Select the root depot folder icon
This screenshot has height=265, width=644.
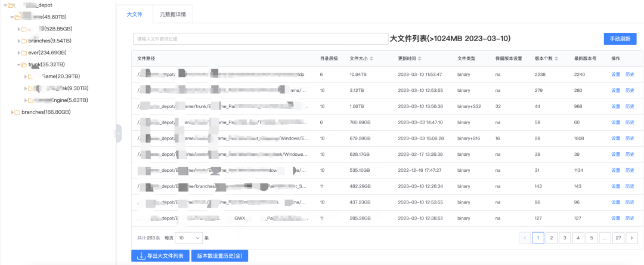click(10, 5)
